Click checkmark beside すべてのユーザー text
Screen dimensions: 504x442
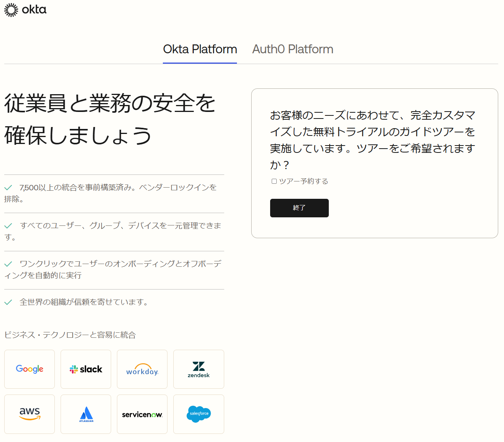point(8,226)
